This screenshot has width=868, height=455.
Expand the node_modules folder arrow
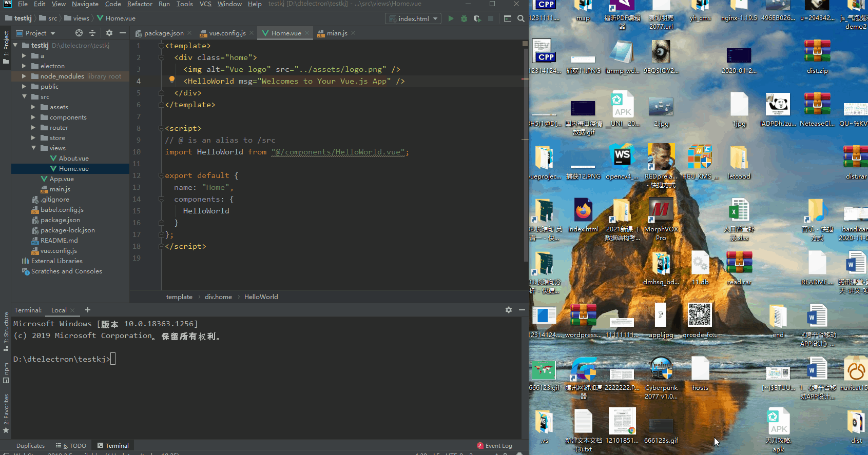click(24, 76)
